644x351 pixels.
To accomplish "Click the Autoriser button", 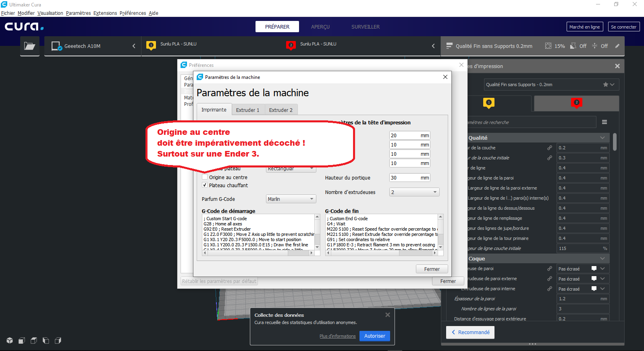I will [375, 336].
